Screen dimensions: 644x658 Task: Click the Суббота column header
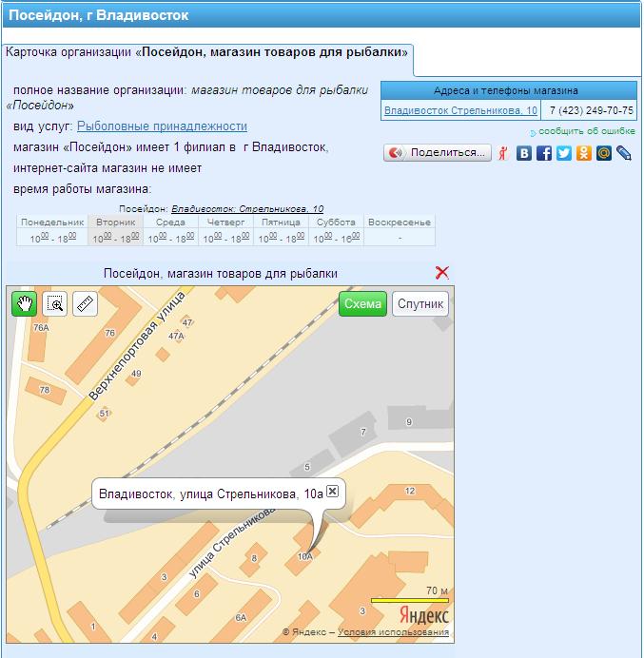click(336, 222)
